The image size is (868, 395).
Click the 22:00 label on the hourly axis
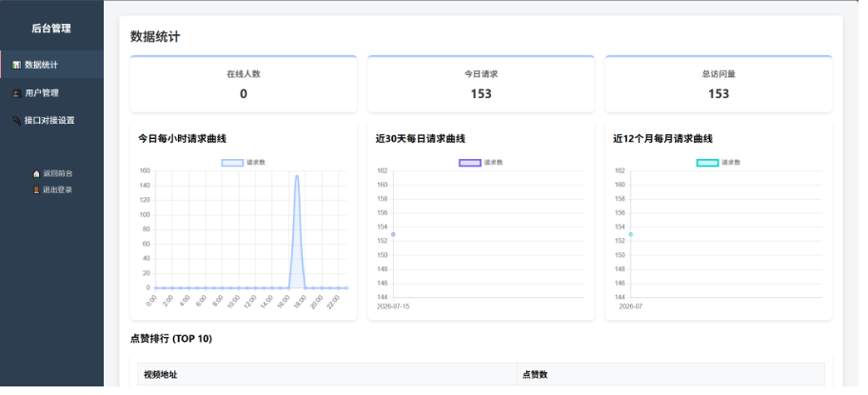click(333, 302)
